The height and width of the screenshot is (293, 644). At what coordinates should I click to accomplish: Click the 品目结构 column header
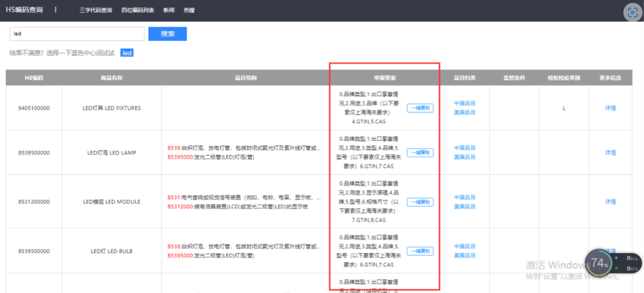pos(246,78)
